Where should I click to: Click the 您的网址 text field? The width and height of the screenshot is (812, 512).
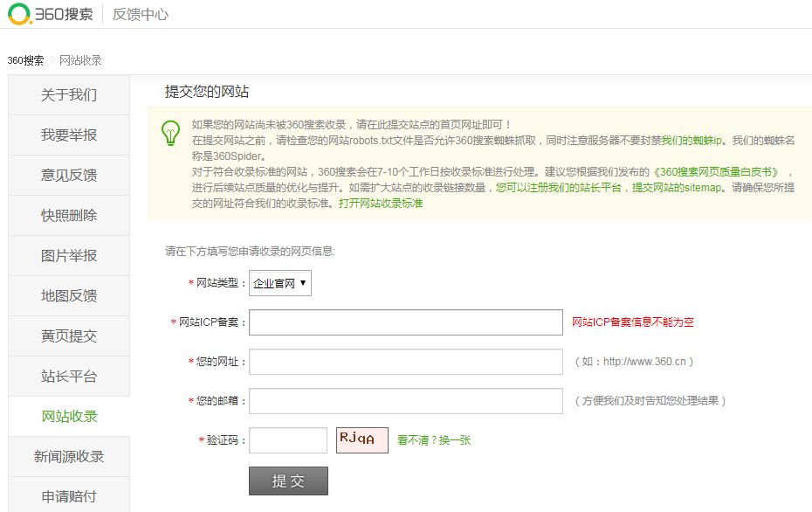406,362
